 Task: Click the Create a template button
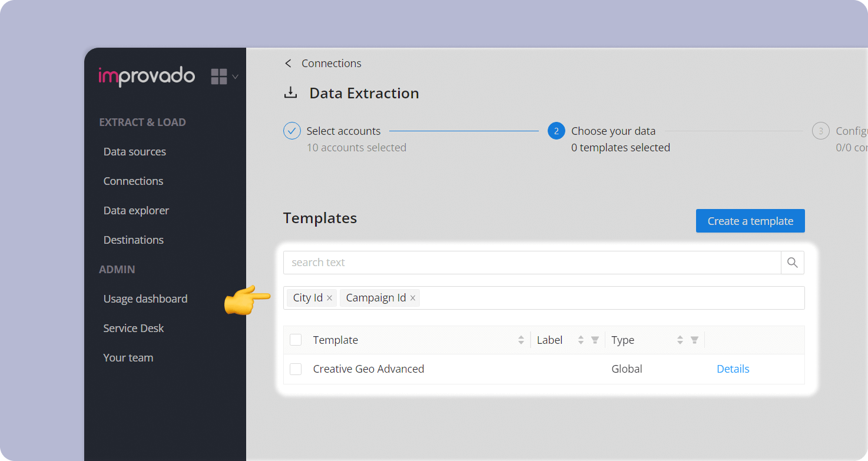(x=750, y=221)
